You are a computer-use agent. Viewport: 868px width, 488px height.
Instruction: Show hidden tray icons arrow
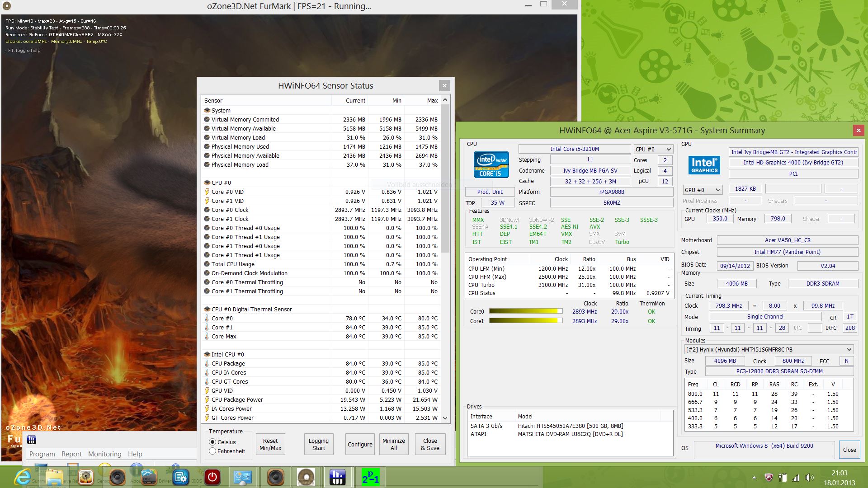[754, 478]
